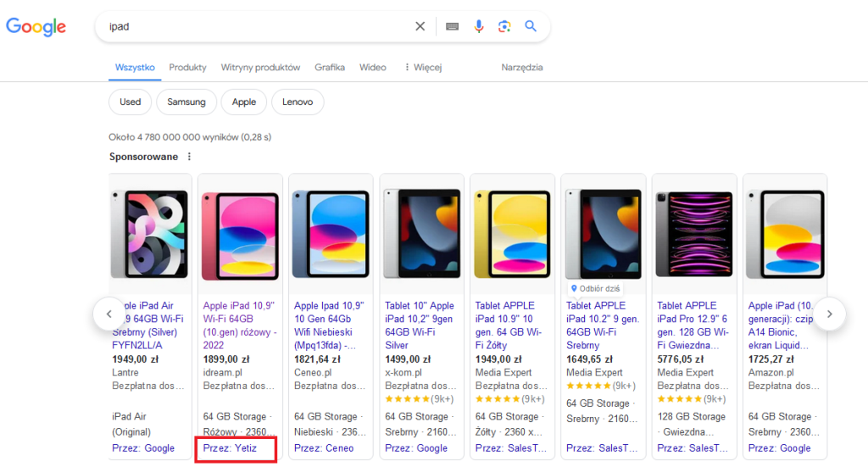Show more products with the right arrow
The width and height of the screenshot is (868, 472).
[x=829, y=314]
